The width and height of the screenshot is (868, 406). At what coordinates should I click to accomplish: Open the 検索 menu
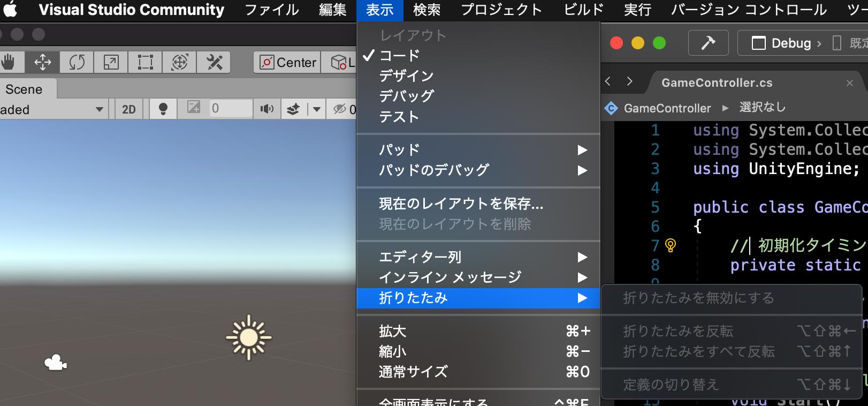(427, 10)
